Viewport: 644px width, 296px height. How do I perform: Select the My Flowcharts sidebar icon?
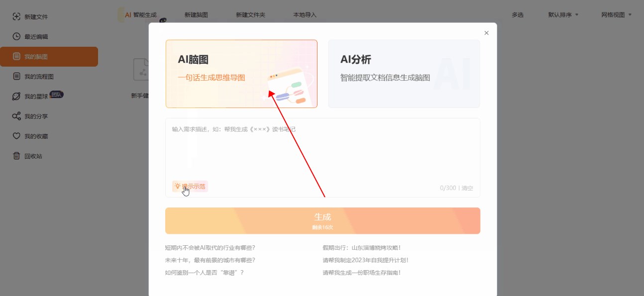pos(16,77)
